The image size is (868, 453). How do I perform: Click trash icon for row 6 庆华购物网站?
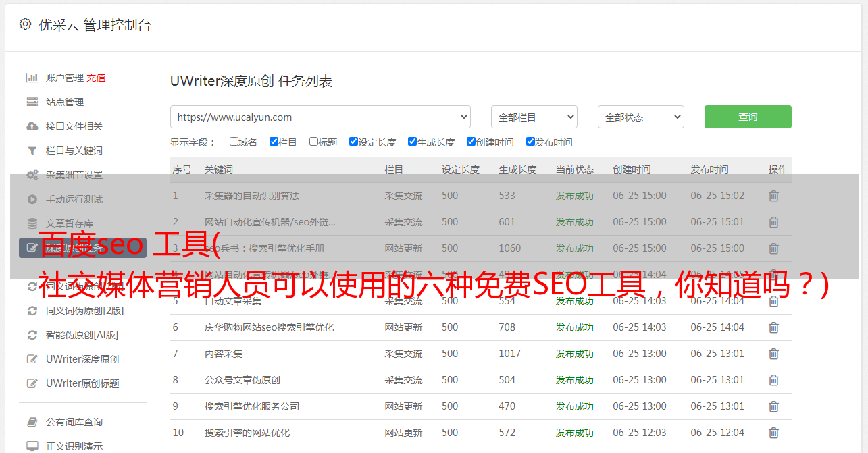point(773,327)
